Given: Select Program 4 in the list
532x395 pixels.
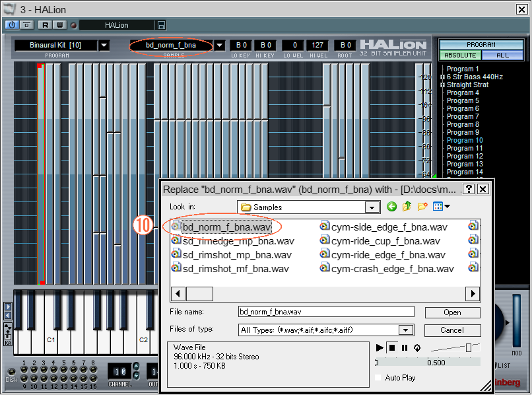Looking at the screenshot, I should pyautogui.click(x=463, y=92).
